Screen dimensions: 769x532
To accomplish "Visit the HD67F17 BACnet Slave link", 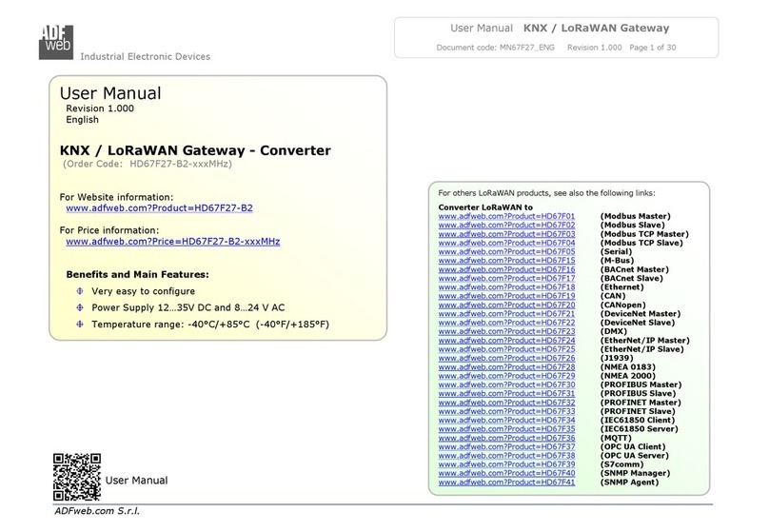I will click(506, 278).
